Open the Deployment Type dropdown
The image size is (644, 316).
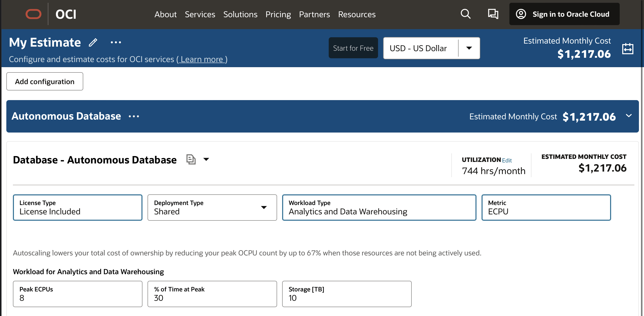(x=264, y=208)
